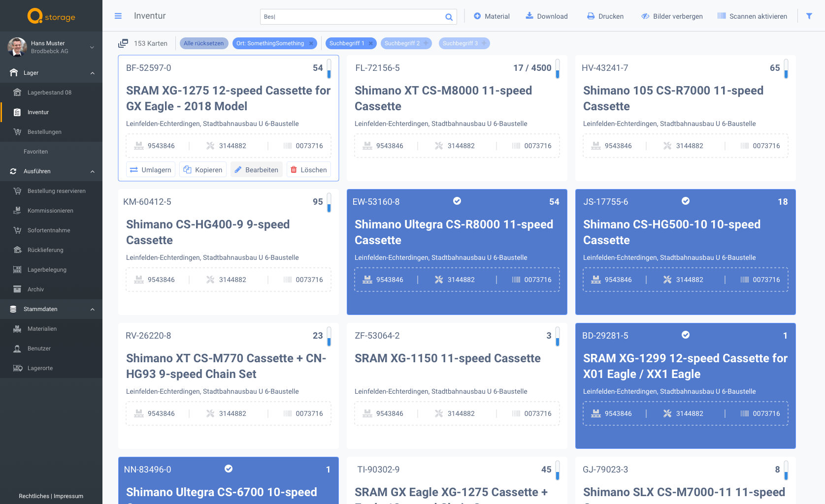
Task: Deselect card NN-83496-0 checkmark
Action: (x=229, y=469)
